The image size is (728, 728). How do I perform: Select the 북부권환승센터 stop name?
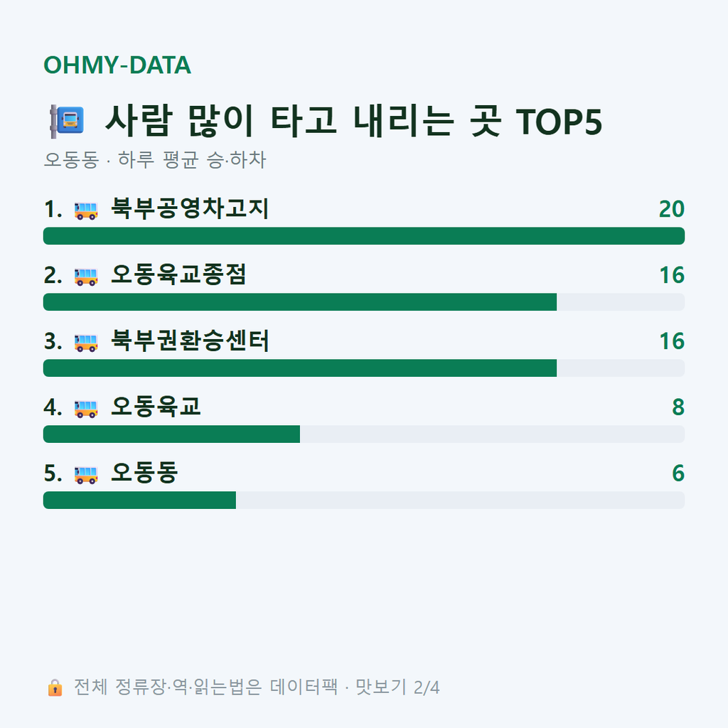point(190,341)
